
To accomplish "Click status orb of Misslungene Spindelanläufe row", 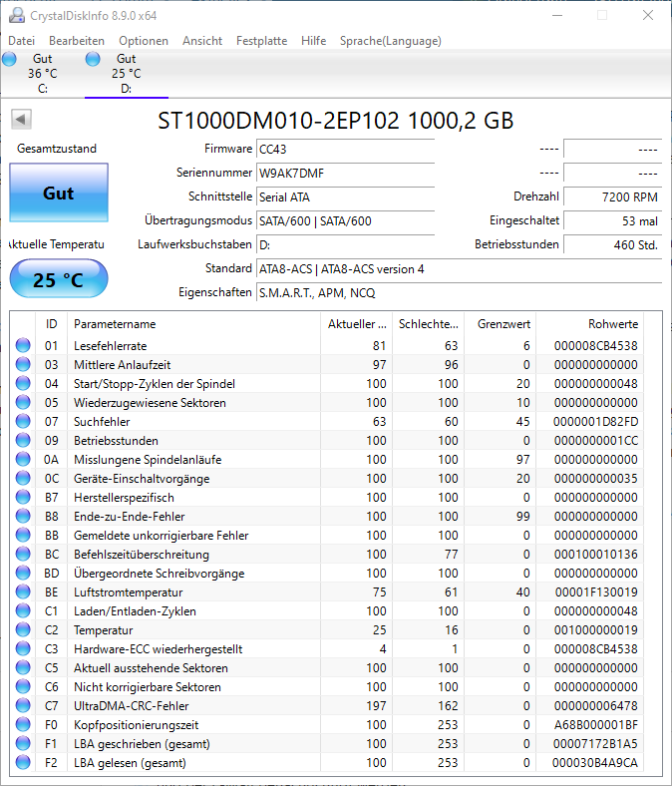I will 23,459.
